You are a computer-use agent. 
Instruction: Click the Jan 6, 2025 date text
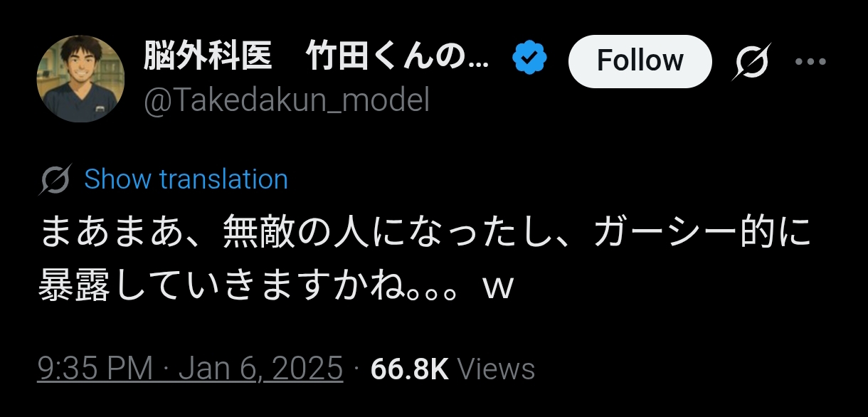tap(261, 369)
